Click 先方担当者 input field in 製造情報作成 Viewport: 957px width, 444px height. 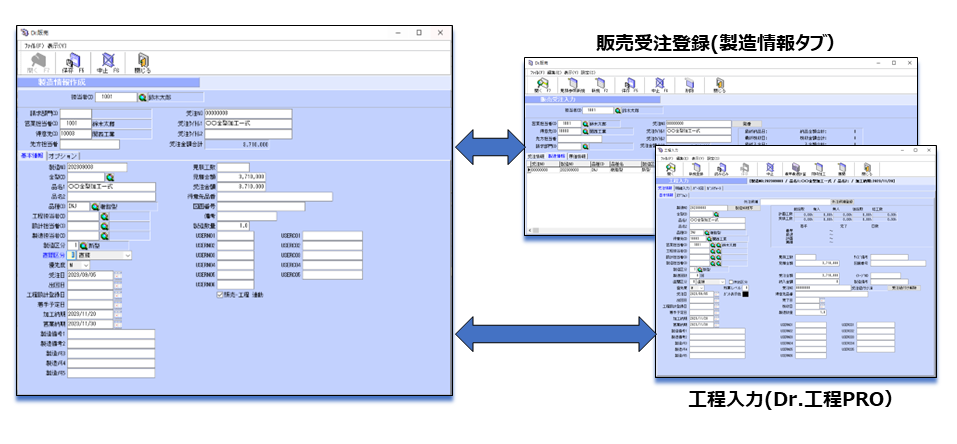(x=89, y=144)
